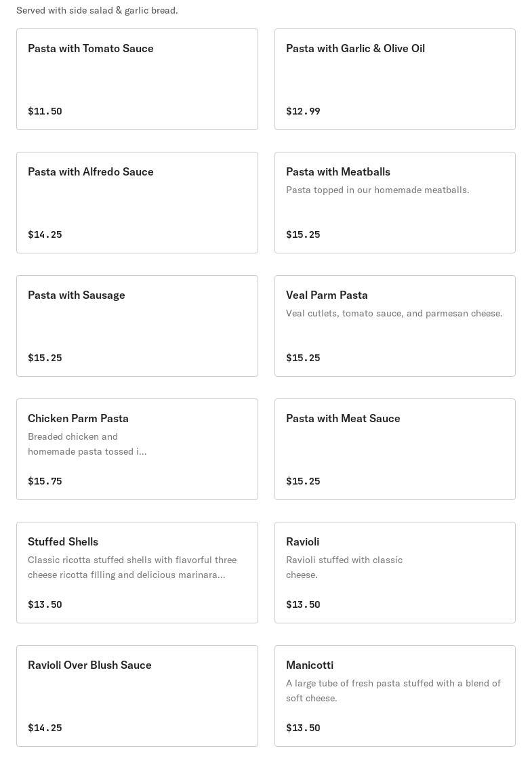Viewport: 532px width, 763px height.
Task: Click the $12.99 Garlic Olive Oil price
Action: [303, 111]
